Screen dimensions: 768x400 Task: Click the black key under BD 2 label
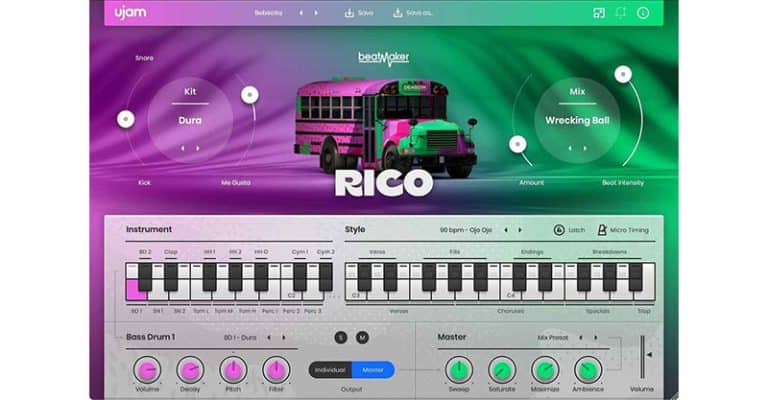[145, 277]
